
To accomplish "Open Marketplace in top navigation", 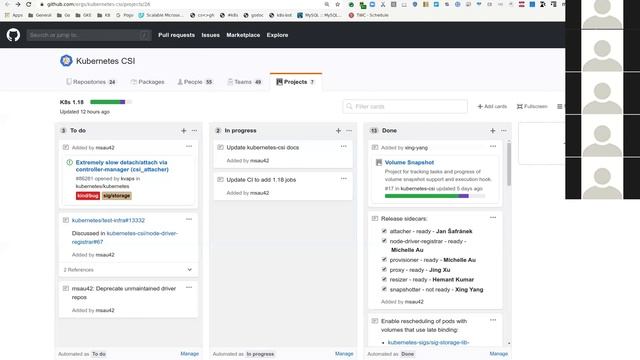I will 243,35.
